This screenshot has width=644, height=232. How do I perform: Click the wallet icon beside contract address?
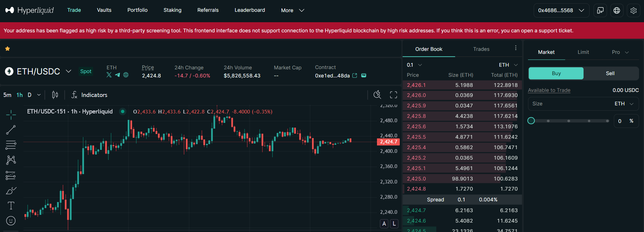(x=364, y=75)
